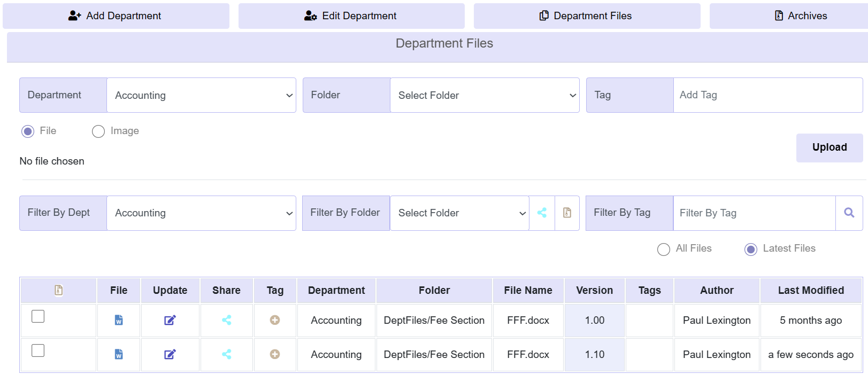Click version cell 1.10
The image size is (868, 374).
pyautogui.click(x=595, y=354)
